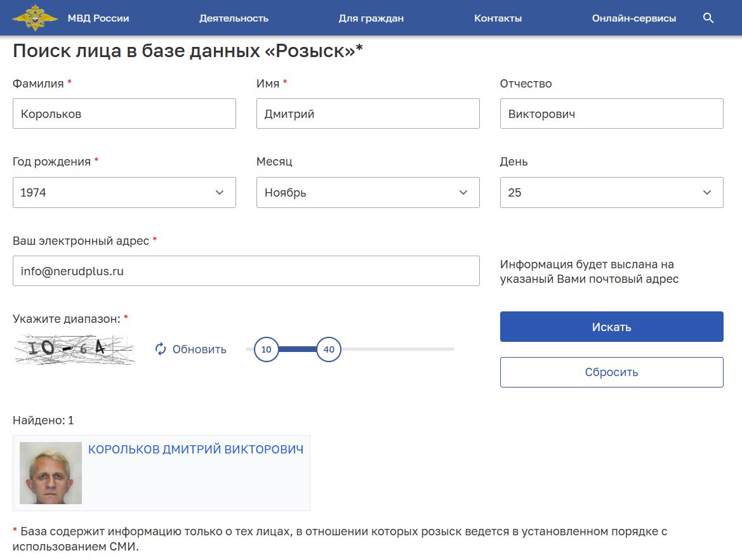
Task: Open the Деятельность menu
Action: (234, 18)
